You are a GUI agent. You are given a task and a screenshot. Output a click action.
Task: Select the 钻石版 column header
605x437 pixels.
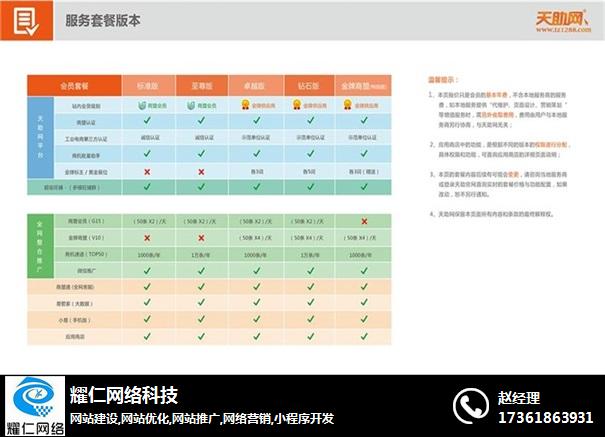click(x=309, y=86)
